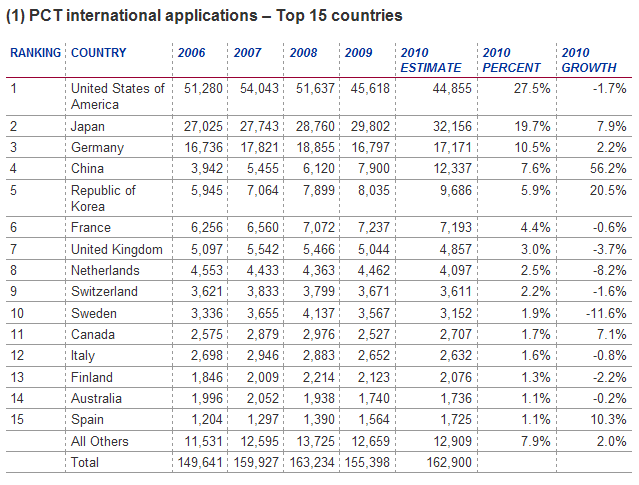The image size is (639, 485).
Task: Select the COUNTRY column header
Action: (x=99, y=53)
